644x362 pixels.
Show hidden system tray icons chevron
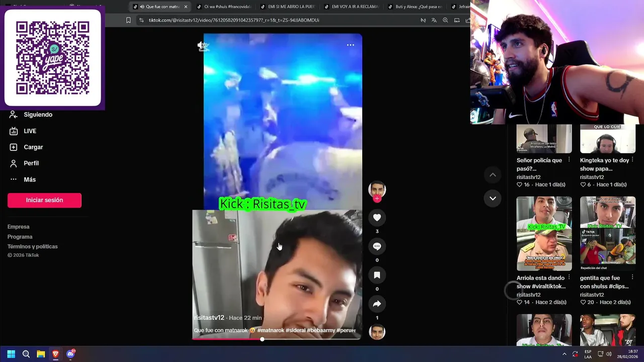564,354
